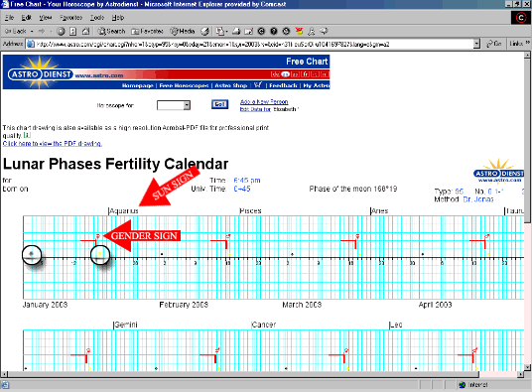Click the small PDF icon after 'quality'

(x=27, y=135)
